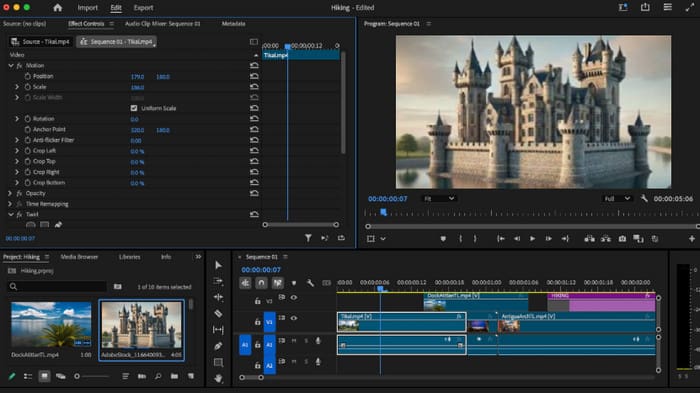
Task: Switch to the Edit tab
Action: tap(116, 8)
